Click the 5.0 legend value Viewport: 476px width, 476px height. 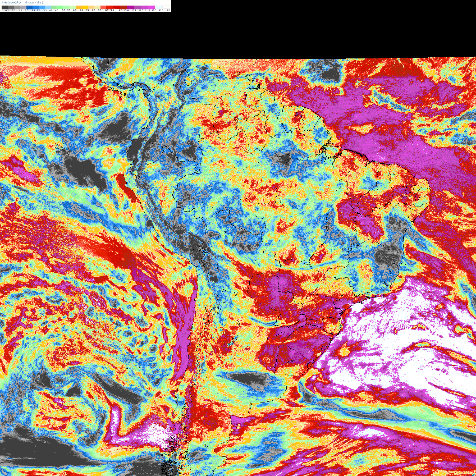[63, 10]
